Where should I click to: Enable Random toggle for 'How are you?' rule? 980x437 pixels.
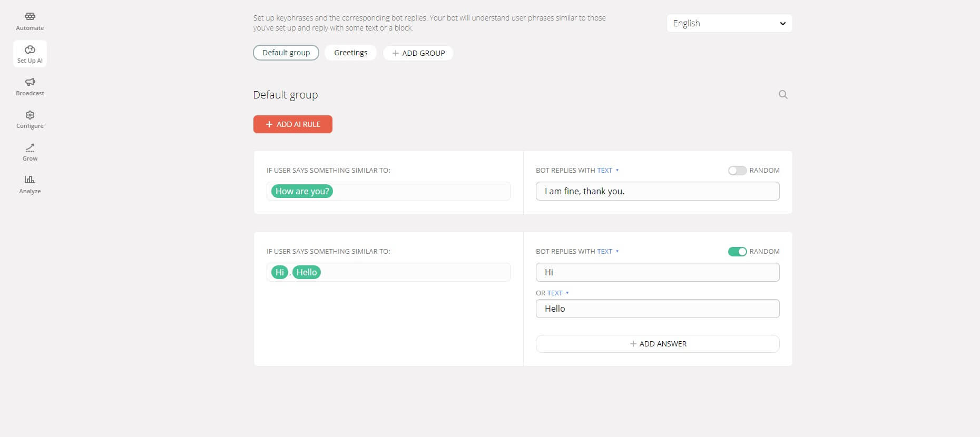click(737, 171)
